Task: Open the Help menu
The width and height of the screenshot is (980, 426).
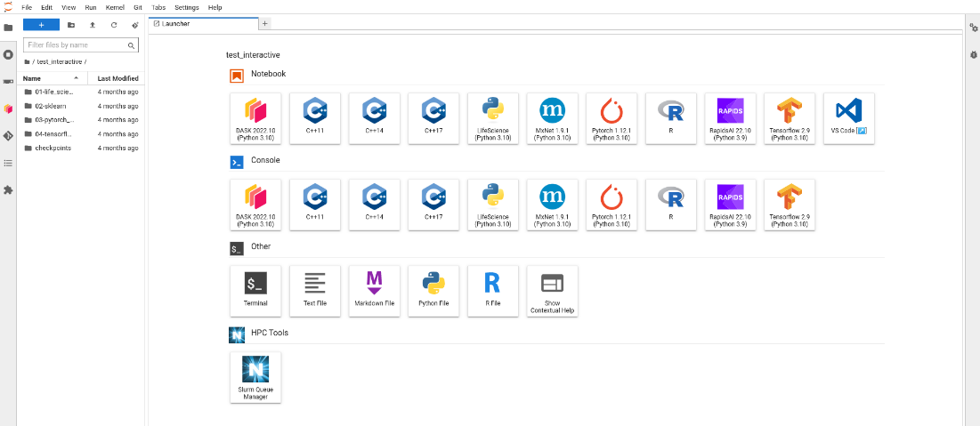Action: pyautogui.click(x=215, y=7)
